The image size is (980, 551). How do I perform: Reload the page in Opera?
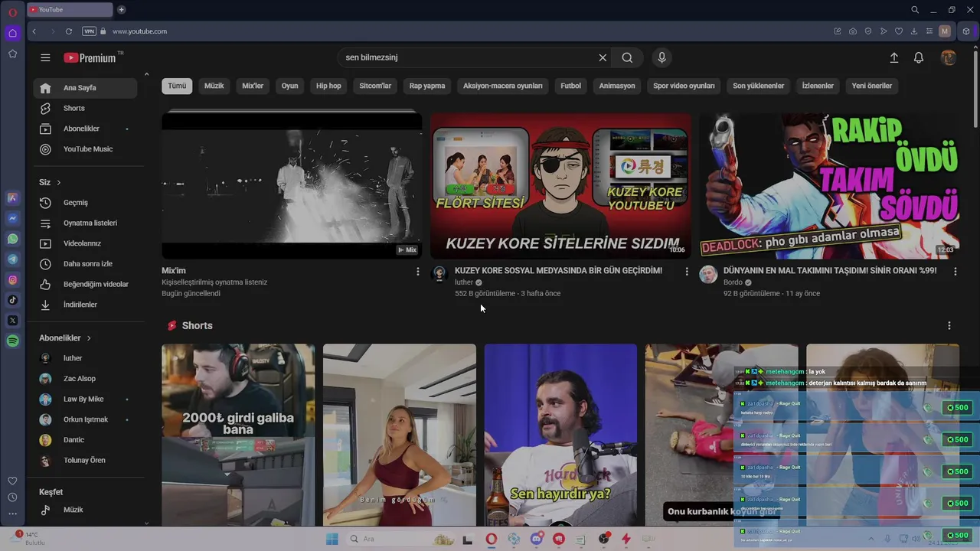(69, 31)
